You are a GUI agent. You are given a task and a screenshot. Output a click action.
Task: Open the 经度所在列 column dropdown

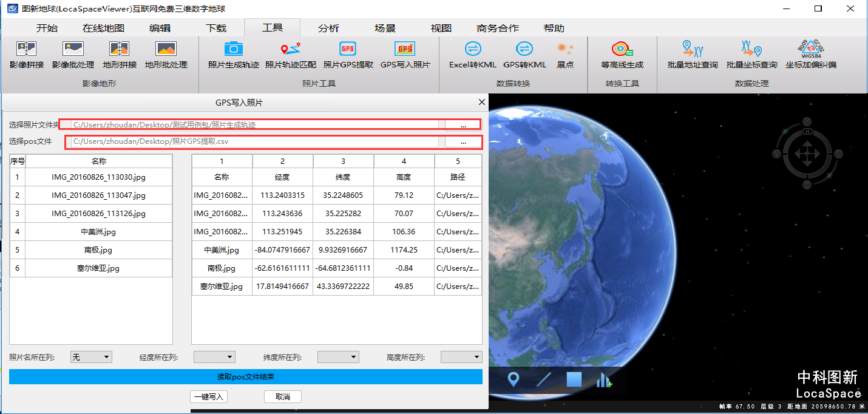(214, 357)
